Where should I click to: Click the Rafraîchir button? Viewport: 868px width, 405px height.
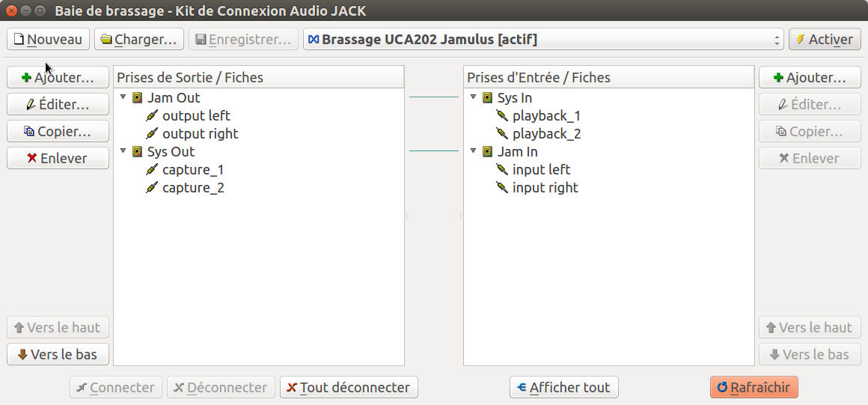[754, 388]
